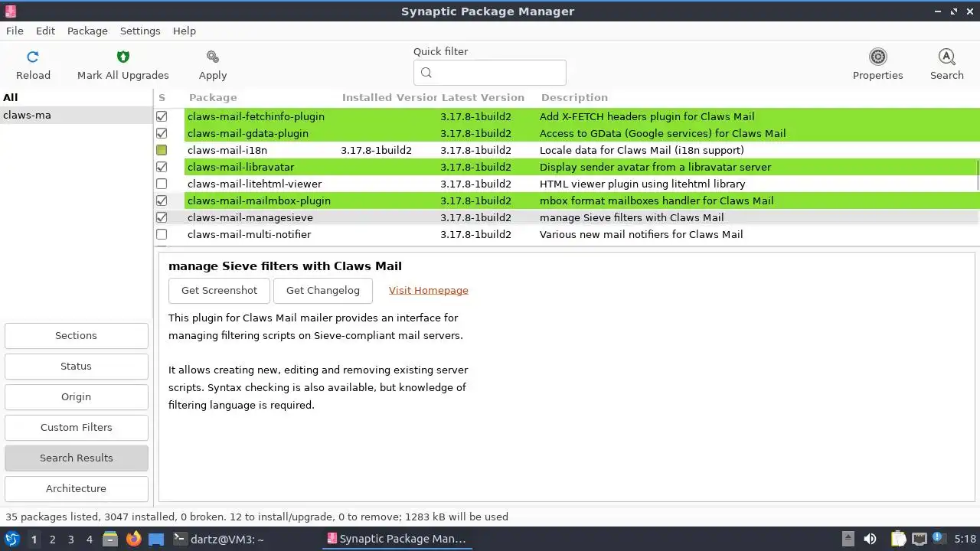
Task: Select claws-mail-i18n package name
Action: pos(227,150)
